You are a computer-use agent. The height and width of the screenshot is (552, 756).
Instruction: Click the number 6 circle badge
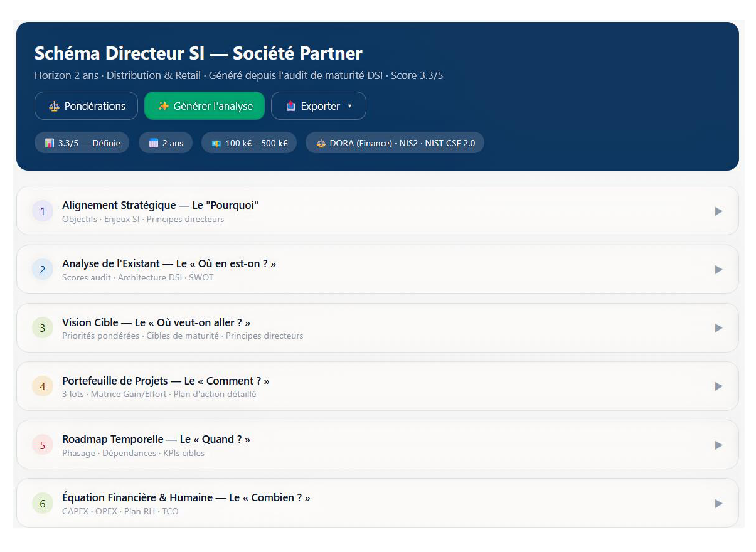[43, 504]
